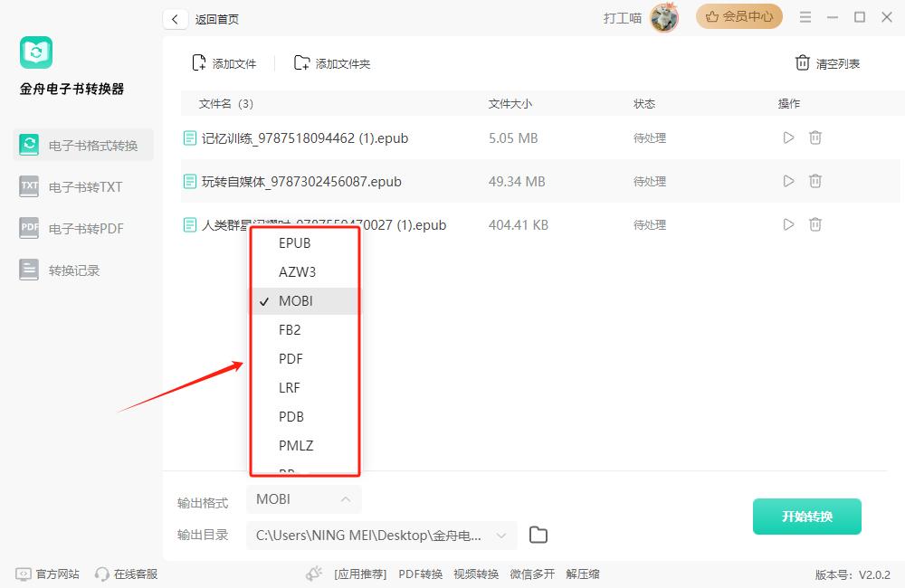Open the hamburger menu at top right
Image resolution: width=905 pixels, height=588 pixels.
click(x=806, y=16)
